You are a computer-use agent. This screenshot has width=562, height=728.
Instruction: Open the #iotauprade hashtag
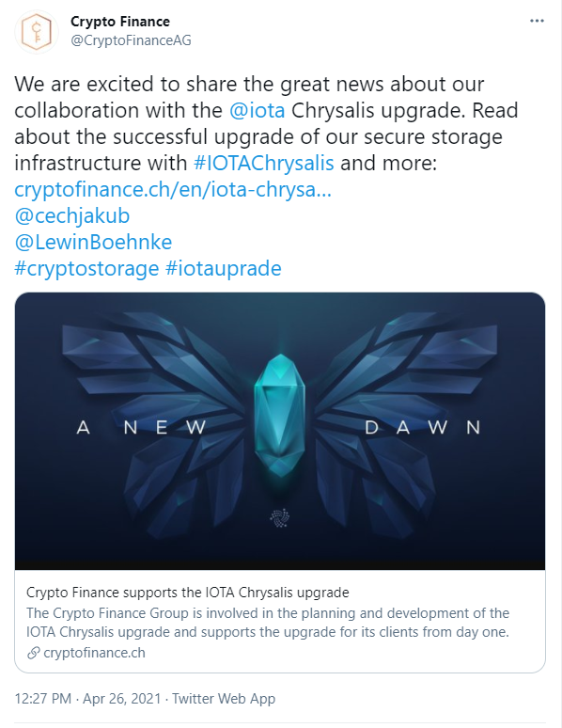(224, 268)
